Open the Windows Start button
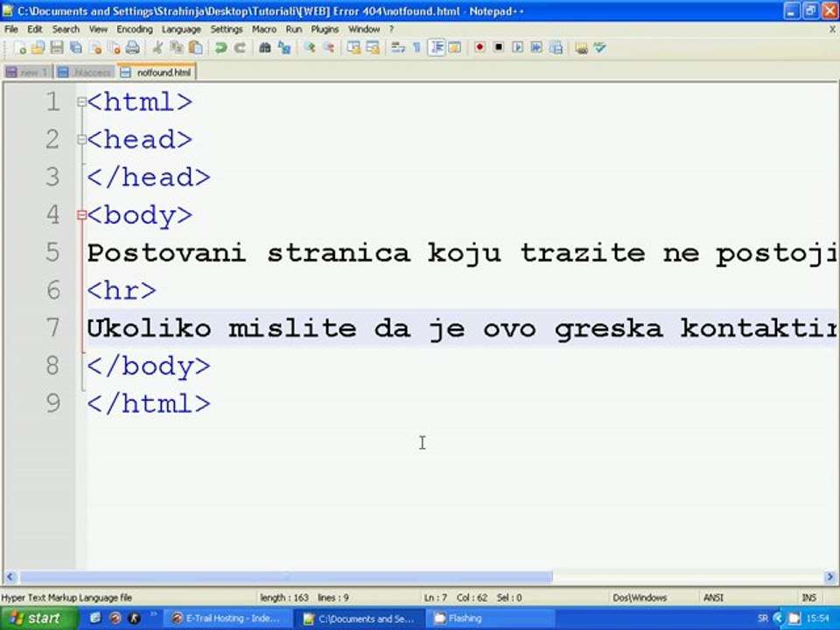840x630 pixels. pyautogui.click(x=38, y=619)
